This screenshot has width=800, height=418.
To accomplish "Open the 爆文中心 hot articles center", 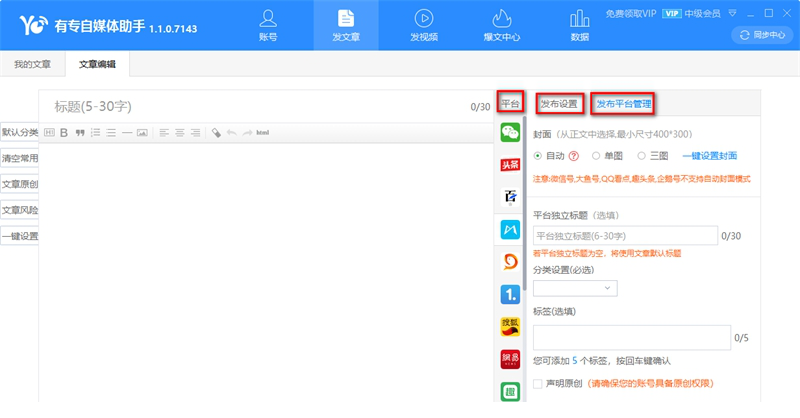I will pyautogui.click(x=502, y=26).
